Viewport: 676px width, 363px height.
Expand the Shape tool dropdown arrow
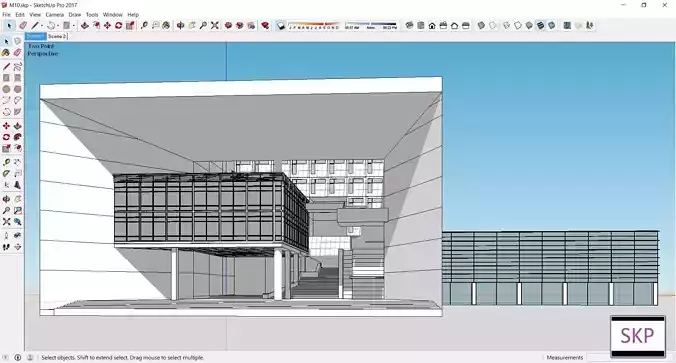pyautogui.click(x=74, y=26)
